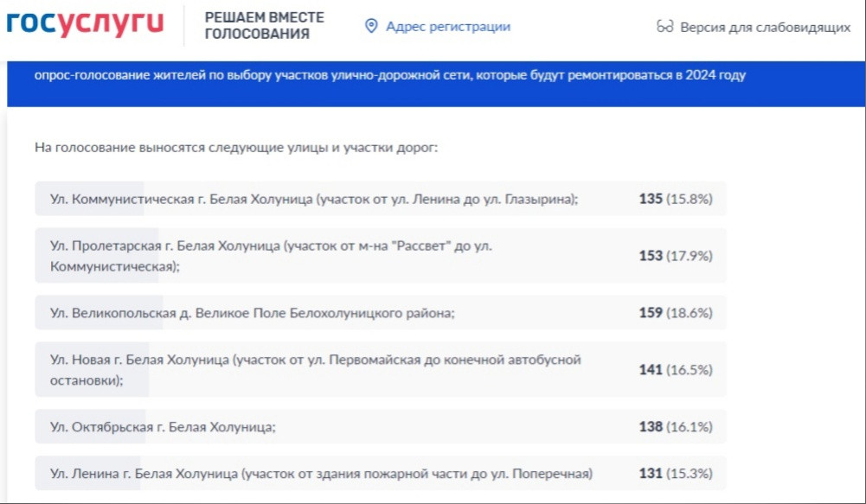Choose the Ул. Пролетарская road option
The width and height of the screenshot is (866, 504).
[x=270, y=256]
